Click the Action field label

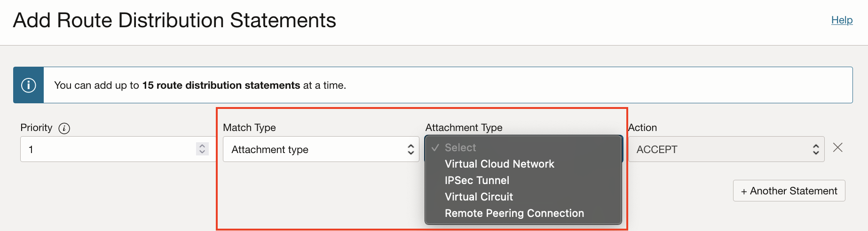click(643, 128)
